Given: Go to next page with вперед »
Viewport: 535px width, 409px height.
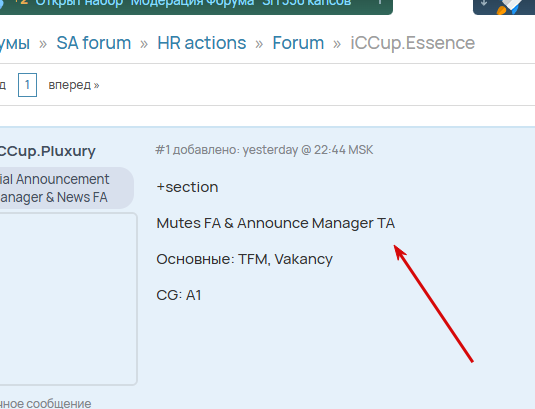Looking at the screenshot, I should pyautogui.click(x=74, y=85).
